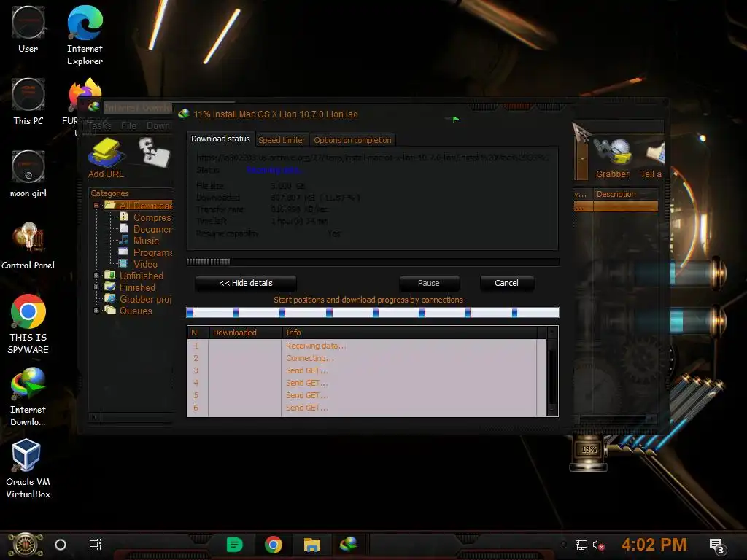
Task: Select connection row 3 Send GET
Action: pyautogui.click(x=366, y=370)
